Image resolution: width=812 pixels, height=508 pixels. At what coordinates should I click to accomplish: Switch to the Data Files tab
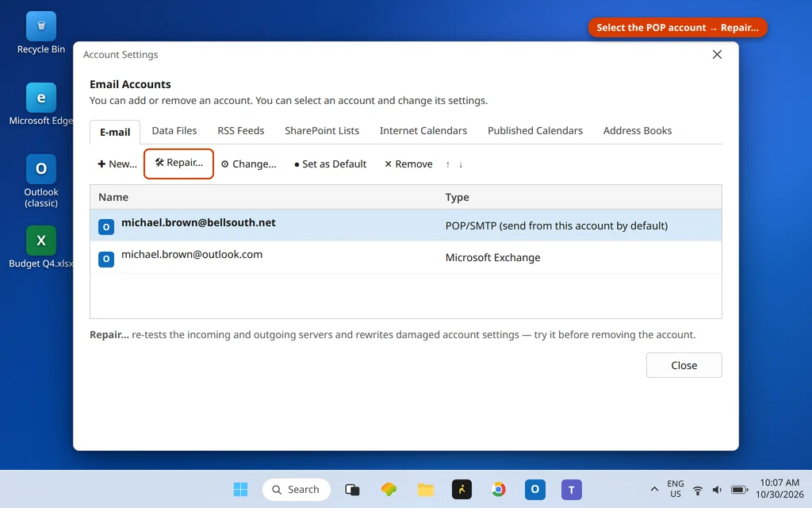[x=174, y=131]
